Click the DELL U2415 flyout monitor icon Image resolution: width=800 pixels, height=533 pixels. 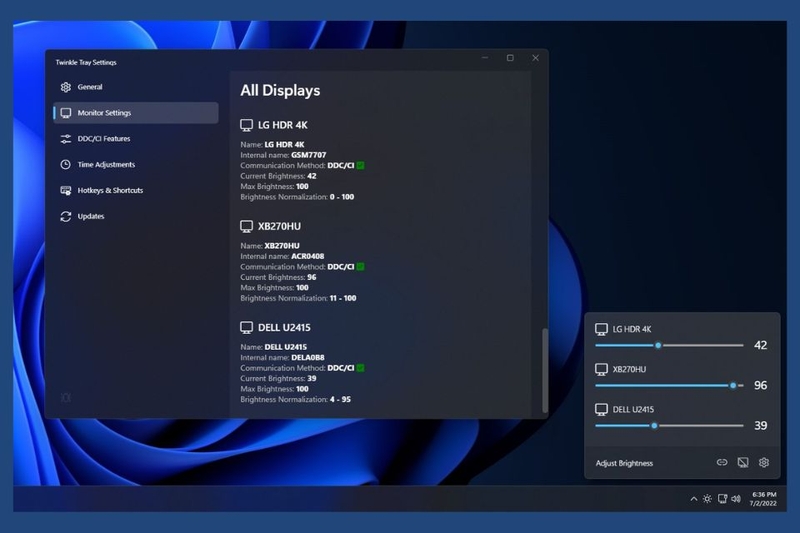pyautogui.click(x=602, y=410)
